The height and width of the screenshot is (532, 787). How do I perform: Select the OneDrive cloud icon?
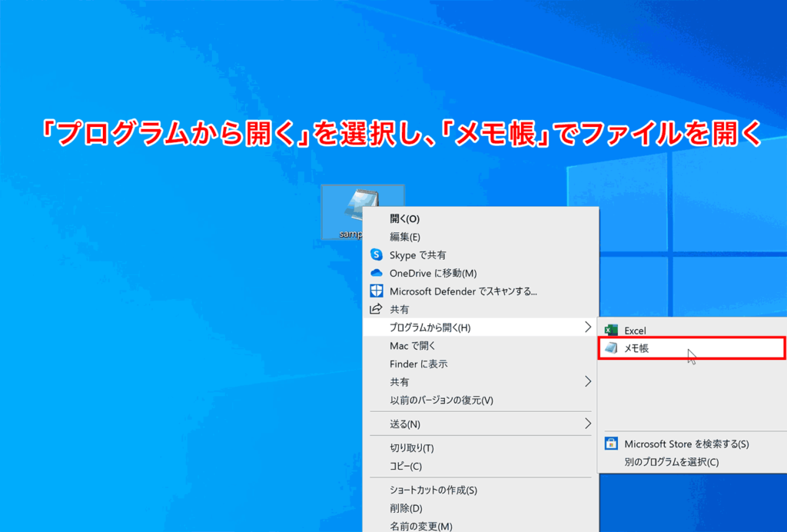point(376,272)
